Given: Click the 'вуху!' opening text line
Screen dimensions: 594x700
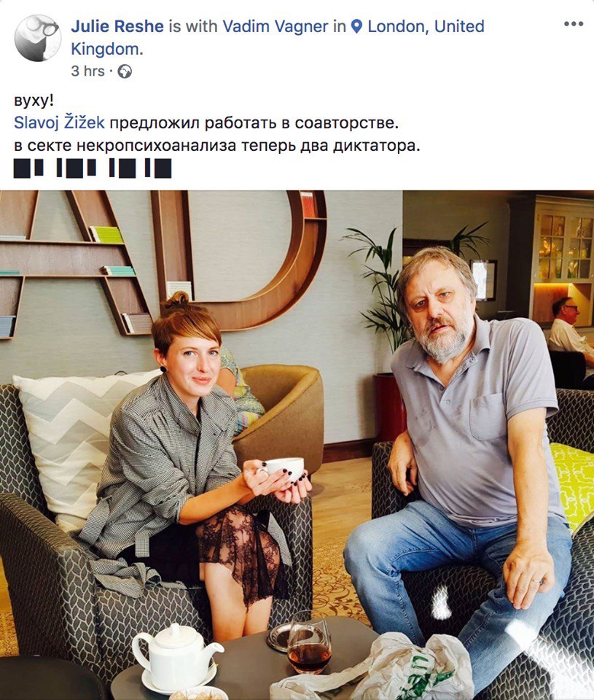Looking at the screenshot, I should tap(34, 100).
